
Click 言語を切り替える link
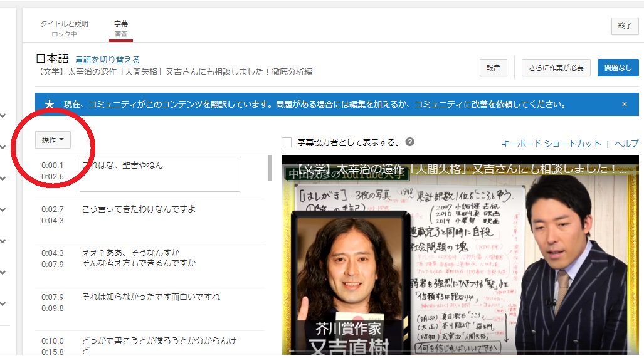pyautogui.click(x=108, y=60)
